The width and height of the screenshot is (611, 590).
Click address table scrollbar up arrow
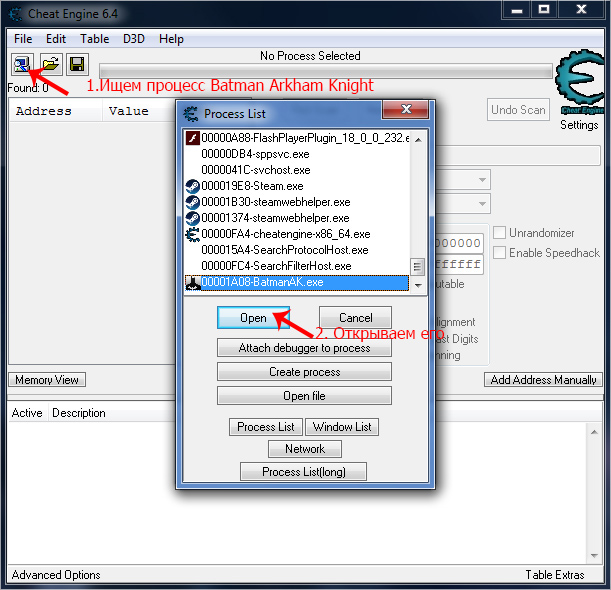click(594, 432)
